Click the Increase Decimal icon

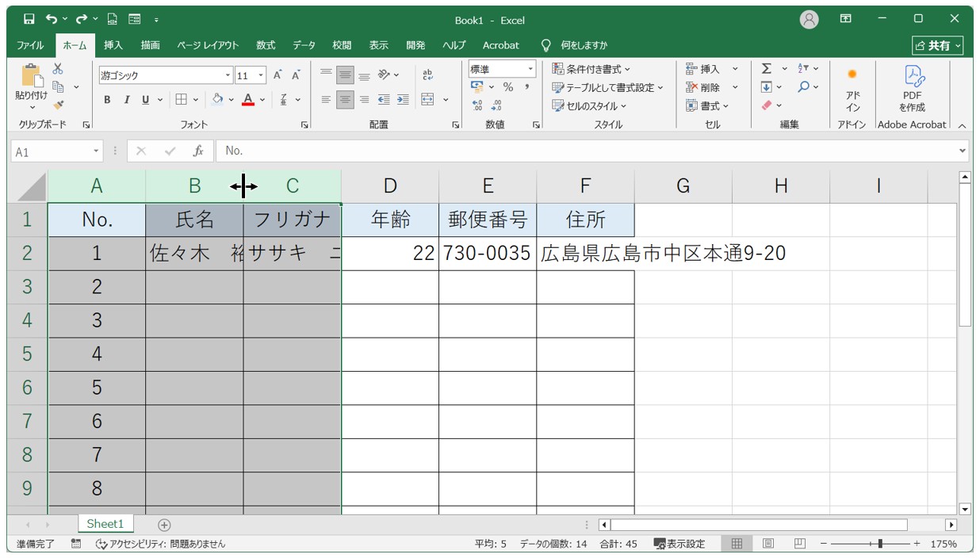[477, 105]
